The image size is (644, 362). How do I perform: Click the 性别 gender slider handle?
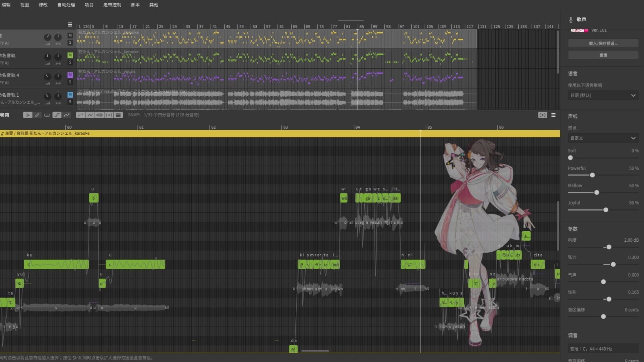point(609,299)
